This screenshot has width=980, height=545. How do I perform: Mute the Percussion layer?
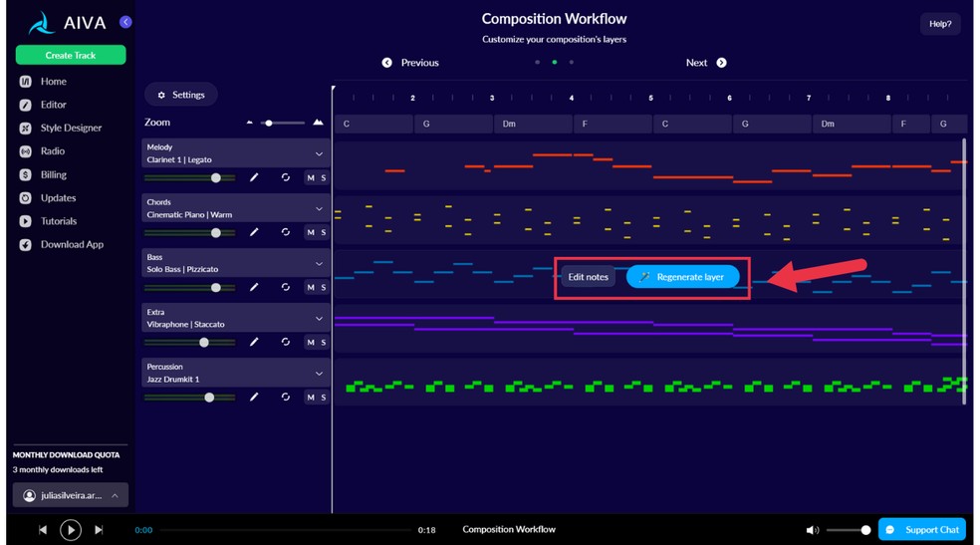pos(311,397)
